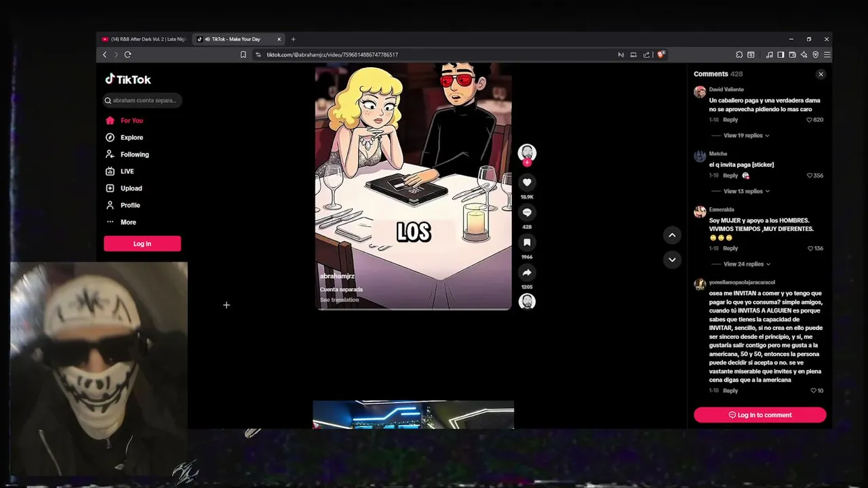Close the TikTok browser tab

coord(279,39)
